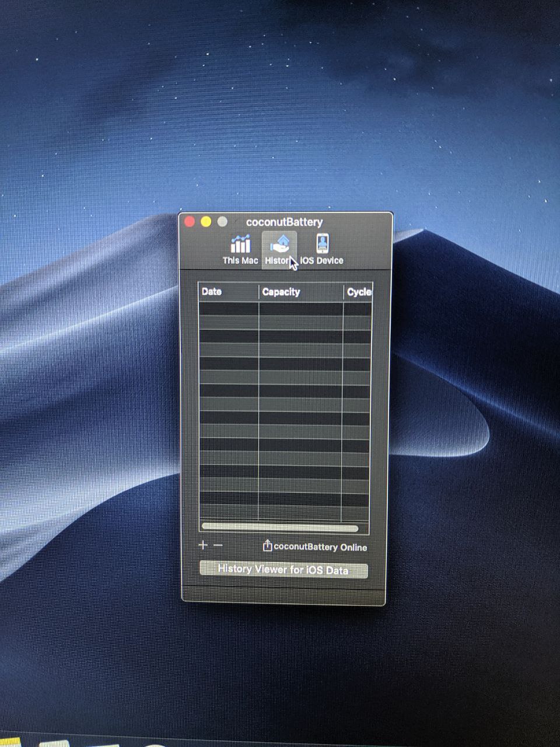Image resolution: width=560 pixels, height=747 pixels.
Task: Sort by the Date column header
Action: 229,292
